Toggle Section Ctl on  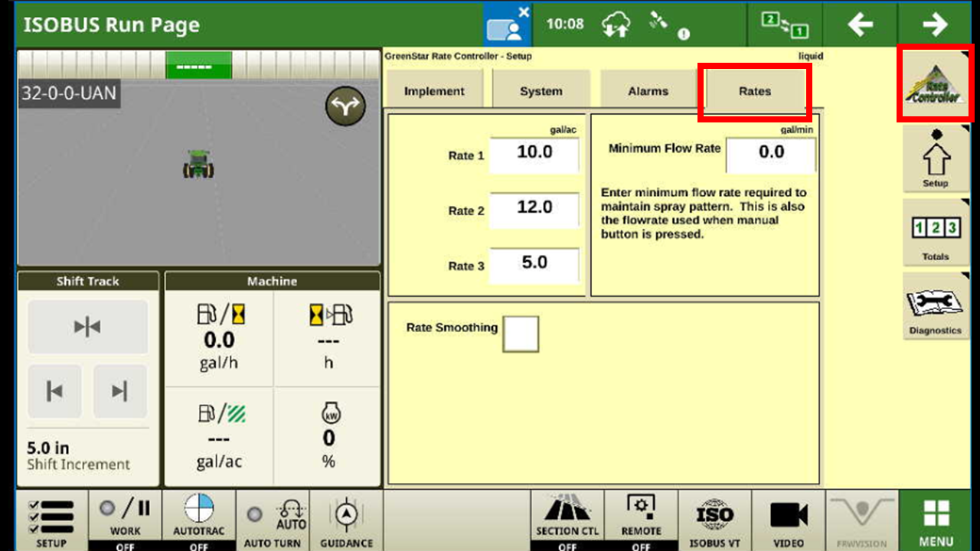[x=567, y=520]
